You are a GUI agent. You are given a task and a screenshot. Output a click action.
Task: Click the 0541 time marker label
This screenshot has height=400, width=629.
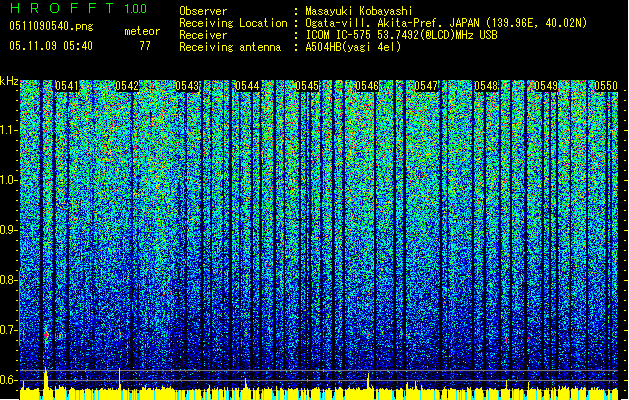67,86
